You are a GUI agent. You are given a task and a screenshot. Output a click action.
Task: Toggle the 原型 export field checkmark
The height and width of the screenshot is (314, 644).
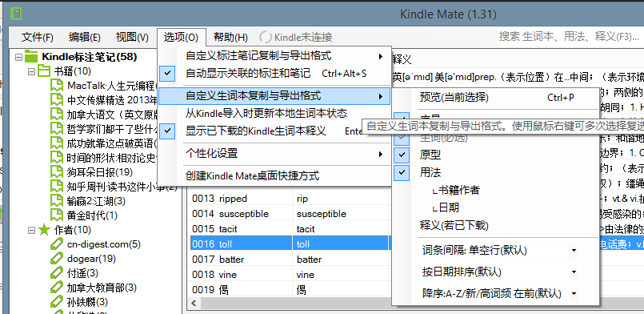point(402,155)
